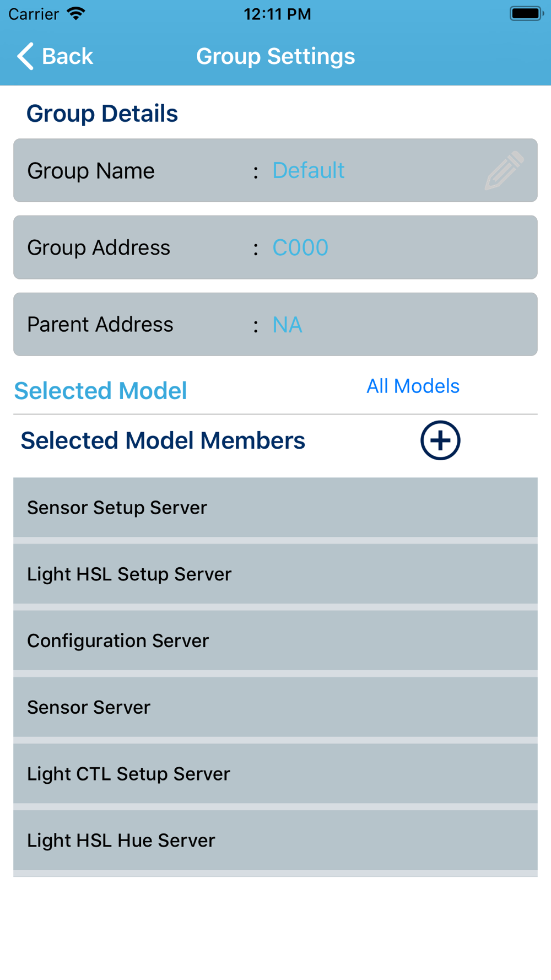
Task: Tap the Back chevron arrow
Action: coord(25,56)
